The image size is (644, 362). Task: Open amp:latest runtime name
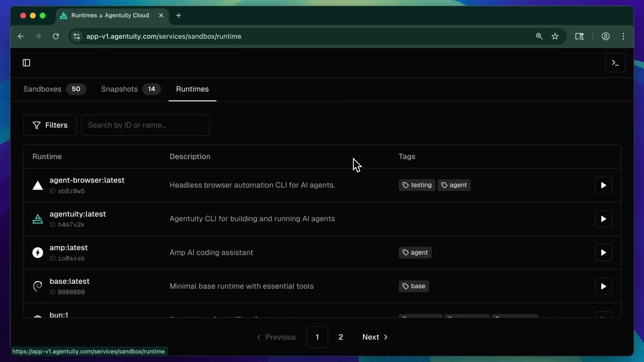pos(68,247)
